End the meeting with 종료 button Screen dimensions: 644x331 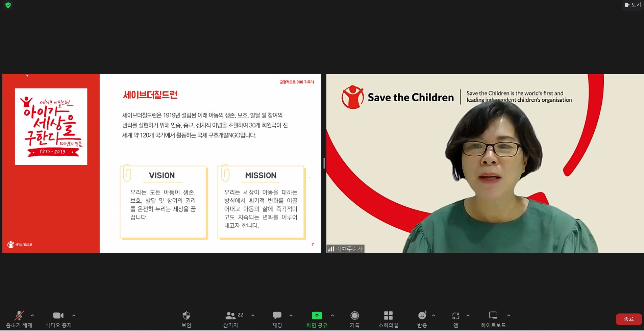coord(628,319)
